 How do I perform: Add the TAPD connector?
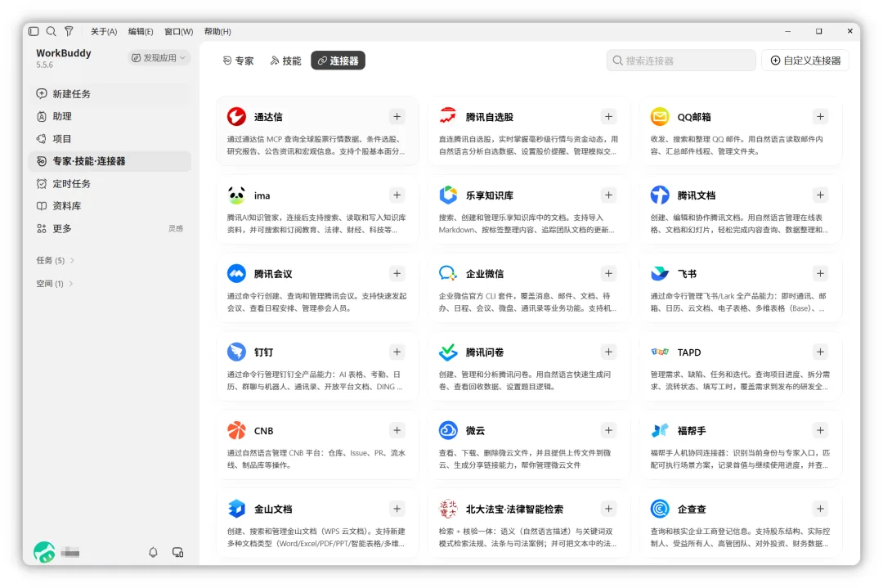click(821, 352)
